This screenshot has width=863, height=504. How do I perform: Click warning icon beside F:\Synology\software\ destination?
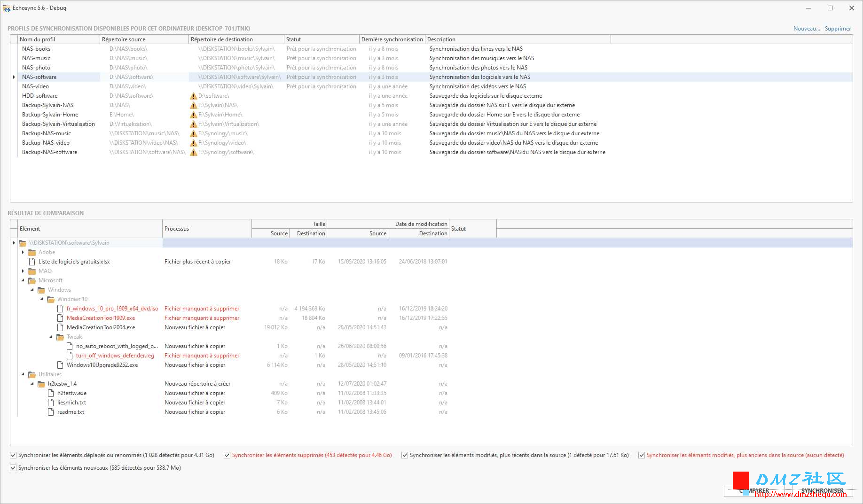[x=193, y=152]
